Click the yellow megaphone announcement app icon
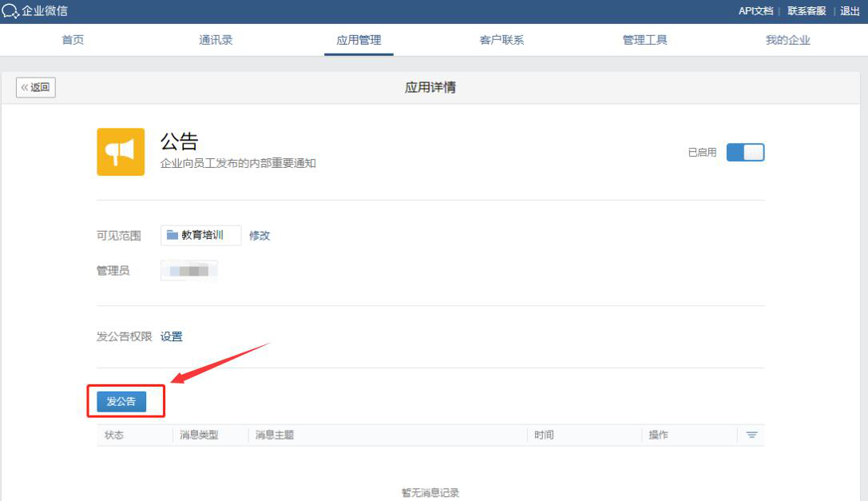Screen dimensions: 868x501 121,151
